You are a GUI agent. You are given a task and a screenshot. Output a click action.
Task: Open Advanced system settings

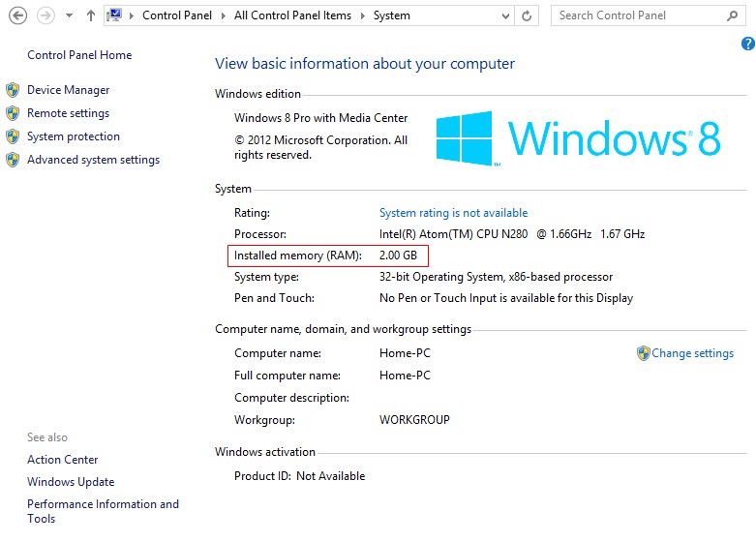click(x=93, y=160)
